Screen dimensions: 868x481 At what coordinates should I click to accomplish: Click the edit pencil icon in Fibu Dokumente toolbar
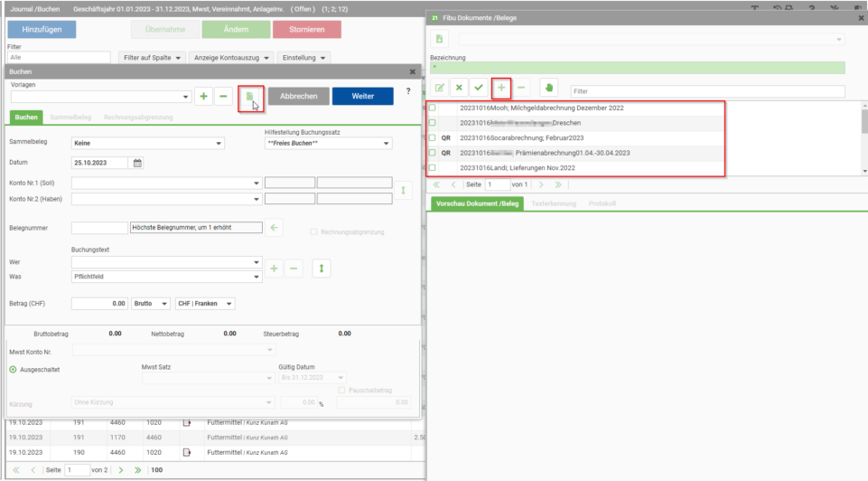pos(440,88)
